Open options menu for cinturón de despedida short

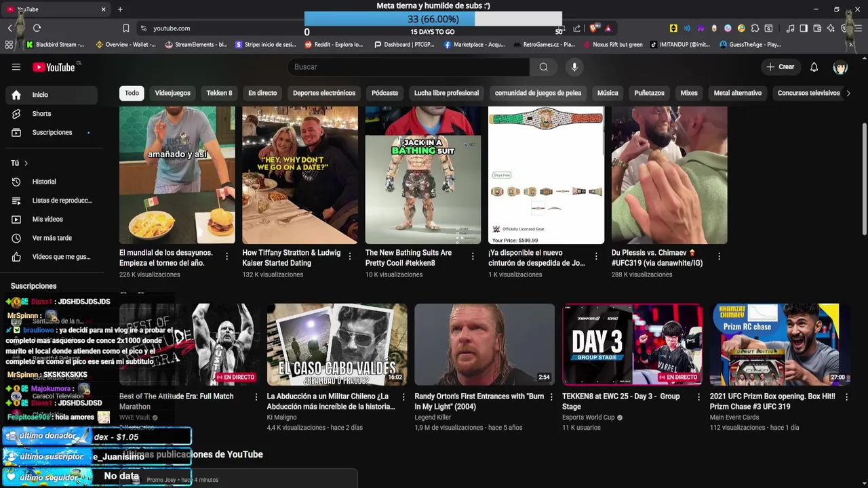pyautogui.click(x=595, y=256)
